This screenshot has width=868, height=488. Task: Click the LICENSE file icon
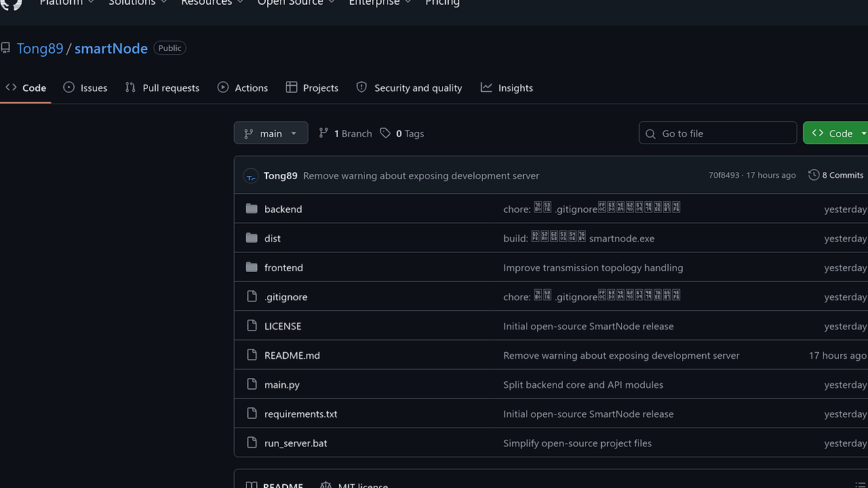coord(252,325)
